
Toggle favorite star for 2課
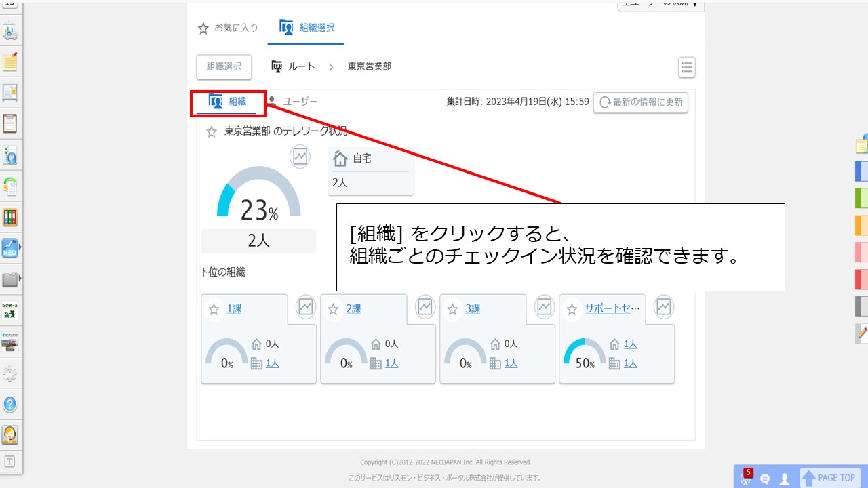pos(333,309)
